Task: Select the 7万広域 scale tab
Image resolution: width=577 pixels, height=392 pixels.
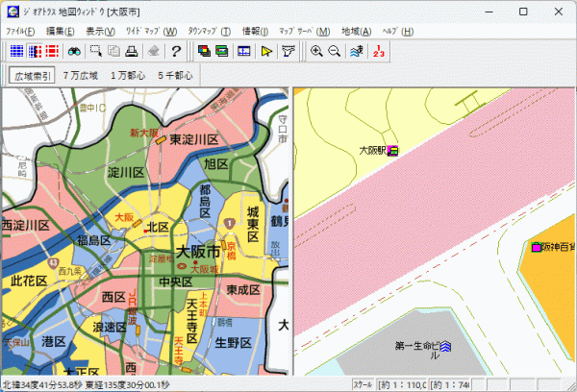Action: pos(80,75)
